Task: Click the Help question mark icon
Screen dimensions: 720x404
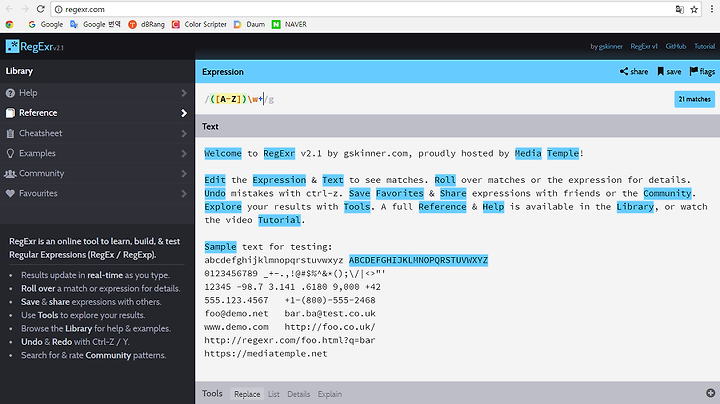Action: [10, 93]
